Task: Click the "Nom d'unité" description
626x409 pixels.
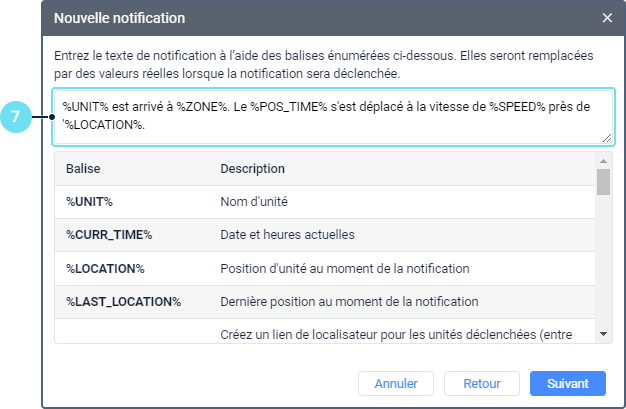Action: [254, 201]
